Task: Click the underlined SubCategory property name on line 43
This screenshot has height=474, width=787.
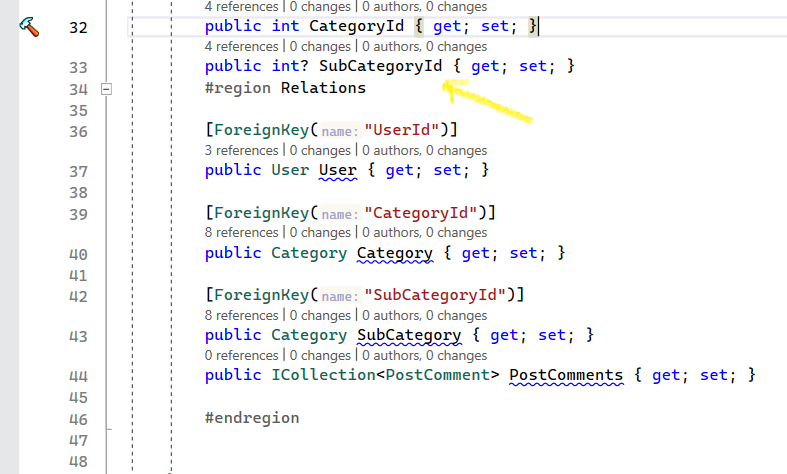Action: 409,335
